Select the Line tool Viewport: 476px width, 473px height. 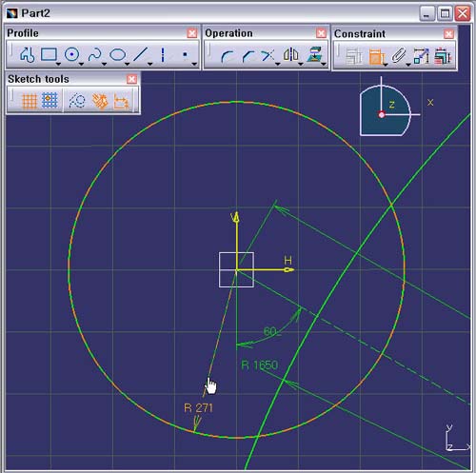point(140,54)
